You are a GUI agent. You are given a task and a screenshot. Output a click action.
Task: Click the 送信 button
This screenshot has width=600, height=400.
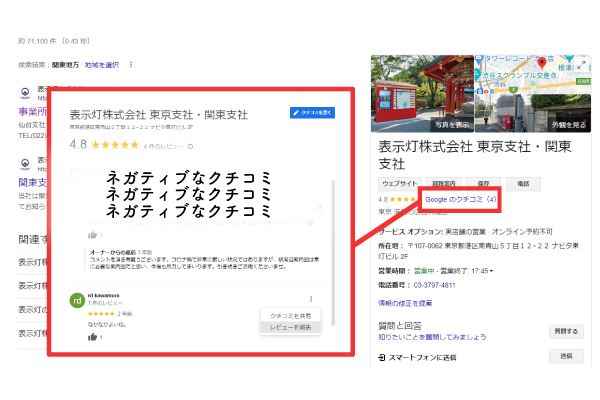[x=566, y=356]
